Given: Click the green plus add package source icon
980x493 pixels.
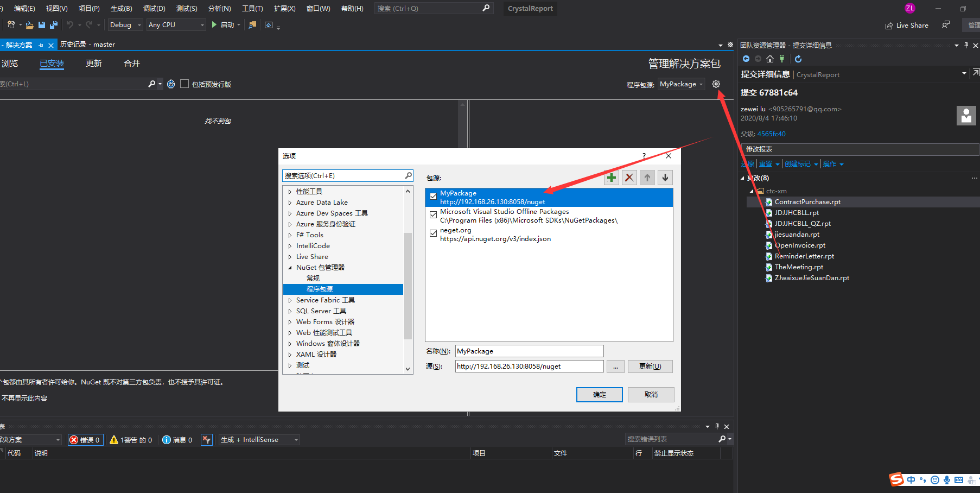Looking at the screenshot, I should pyautogui.click(x=612, y=178).
